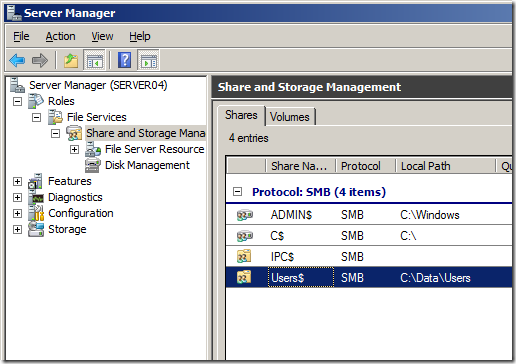Image resolution: width=516 pixels, height=364 pixels.
Task: Click the Features node icon
Action: pyautogui.click(x=36, y=181)
